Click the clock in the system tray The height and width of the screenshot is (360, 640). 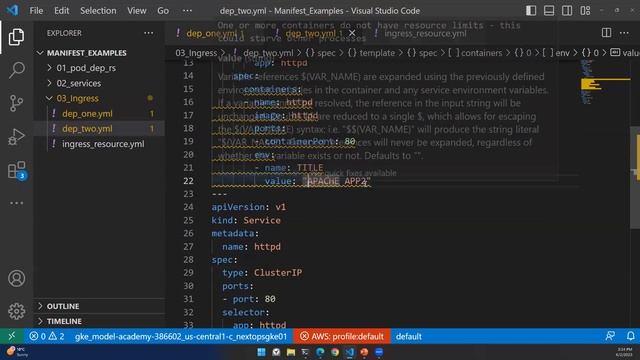pyautogui.click(x=624, y=352)
